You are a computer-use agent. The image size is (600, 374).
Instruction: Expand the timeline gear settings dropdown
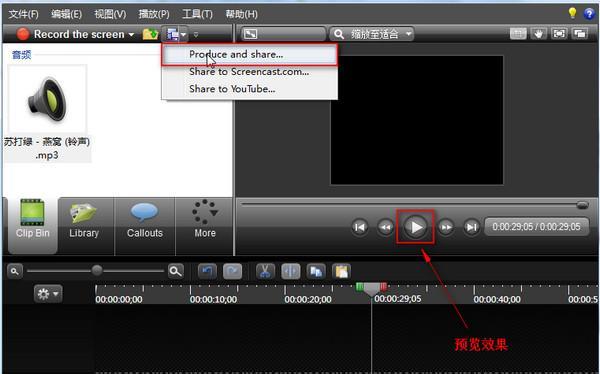pos(48,294)
